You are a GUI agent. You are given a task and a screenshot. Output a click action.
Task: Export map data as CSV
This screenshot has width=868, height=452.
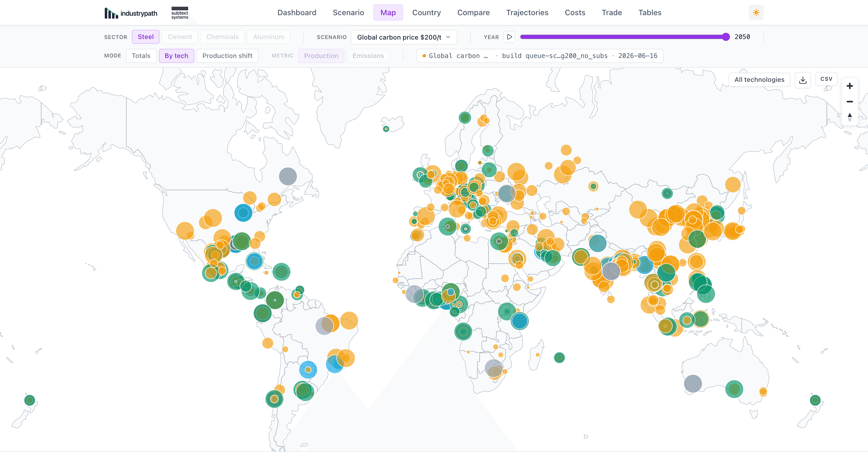coord(826,79)
